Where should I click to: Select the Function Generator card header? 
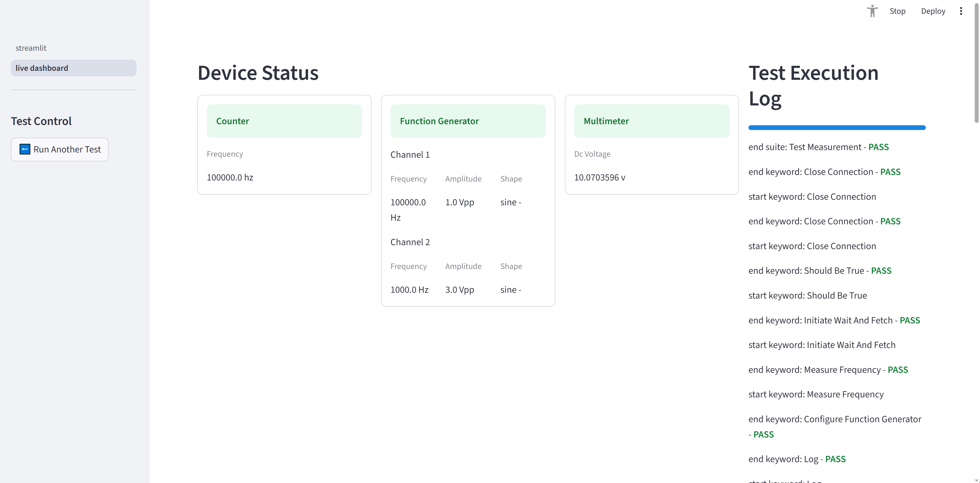point(468,121)
